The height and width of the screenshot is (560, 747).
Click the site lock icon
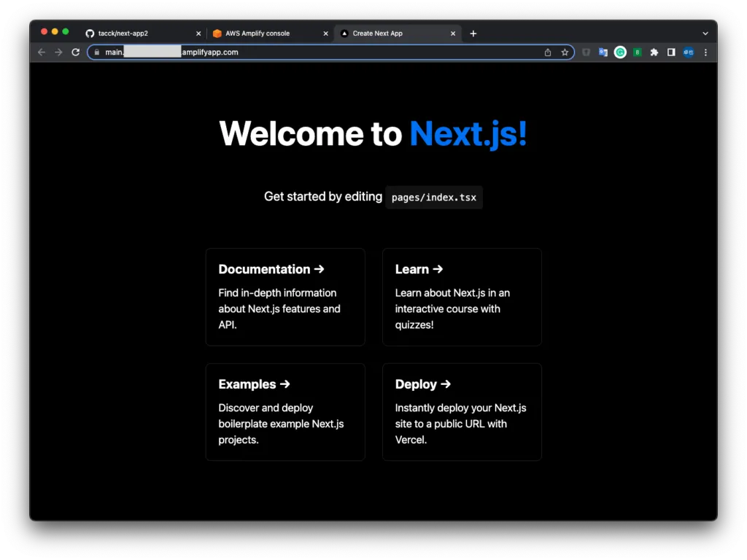96,52
